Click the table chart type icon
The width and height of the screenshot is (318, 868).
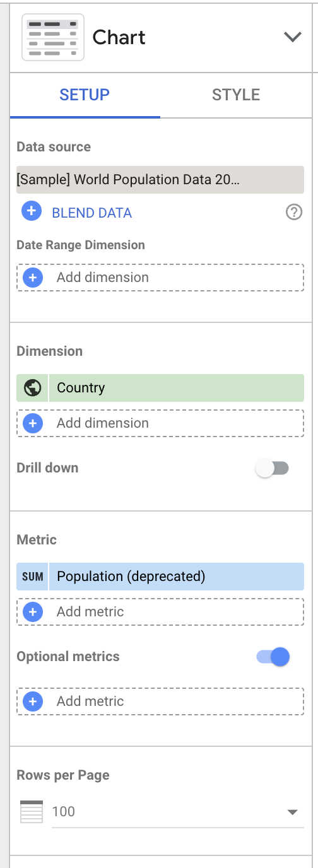click(x=53, y=38)
